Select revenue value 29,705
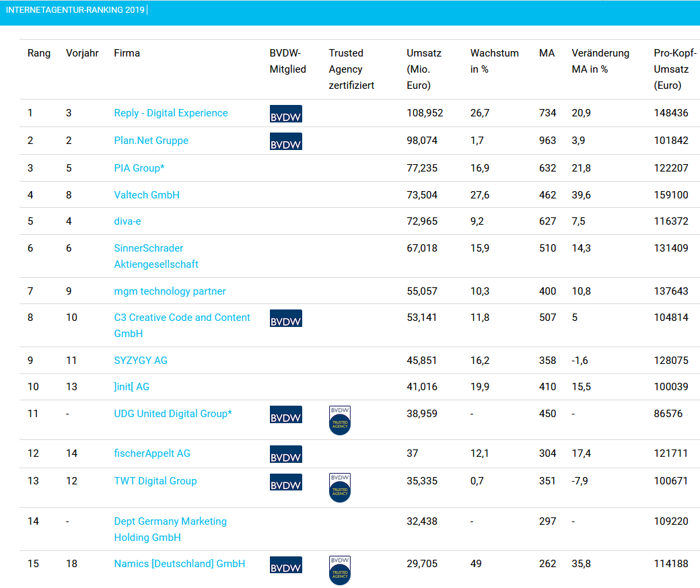The image size is (700, 588). click(x=422, y=564)
